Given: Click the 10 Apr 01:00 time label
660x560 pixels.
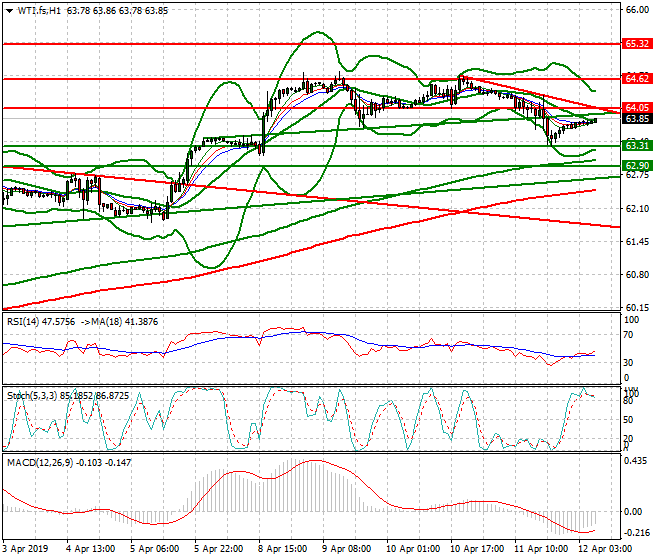Looking at the screenshot, I should point(413,550).
